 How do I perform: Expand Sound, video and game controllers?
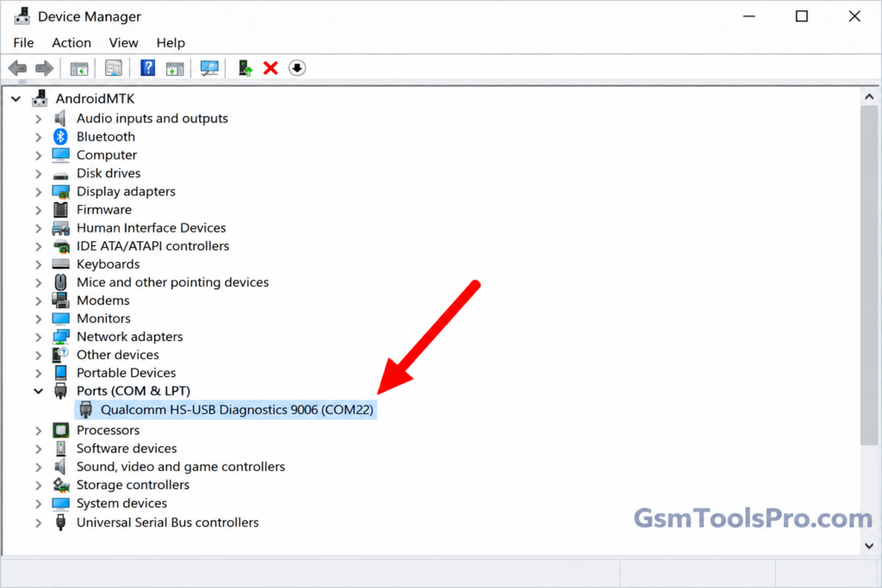pos(38,467)
